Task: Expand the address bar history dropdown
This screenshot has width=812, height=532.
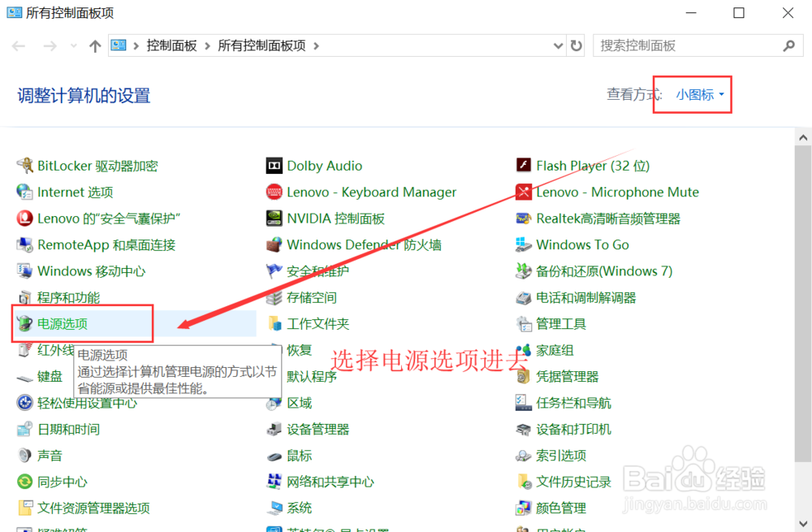Action: (x=559, y=45)
